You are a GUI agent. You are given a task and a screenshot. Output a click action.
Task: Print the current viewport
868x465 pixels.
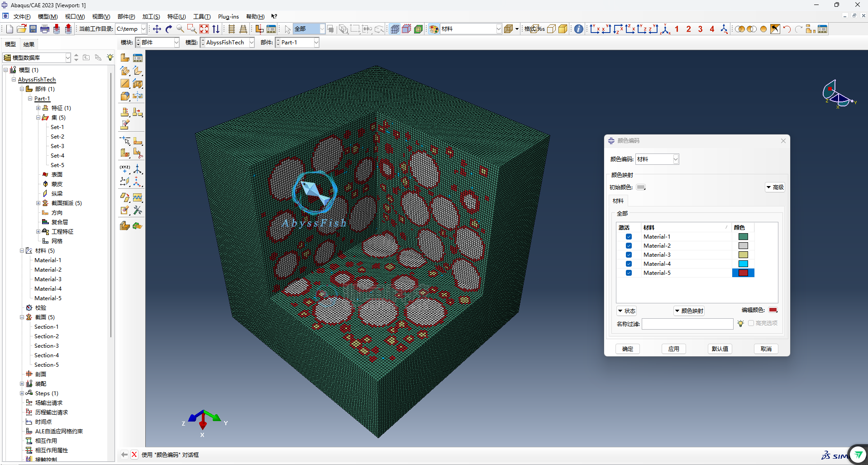tap(45, 29)
